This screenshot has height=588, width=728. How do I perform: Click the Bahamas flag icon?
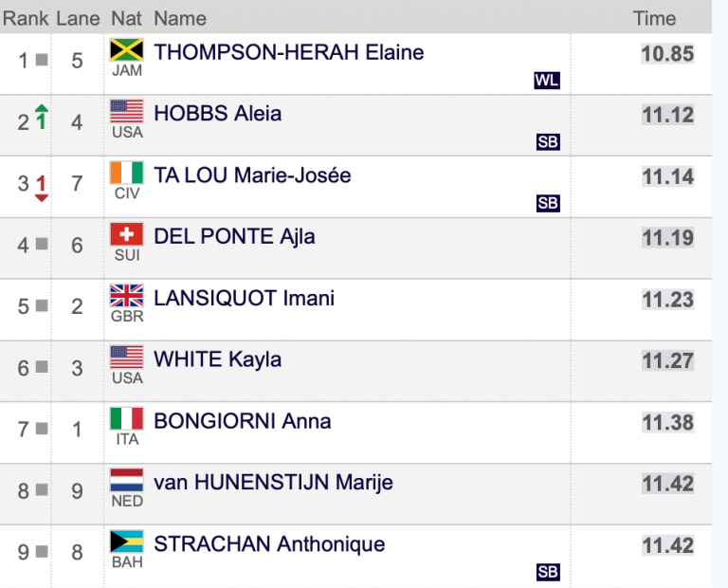click(x=127, y=542)
